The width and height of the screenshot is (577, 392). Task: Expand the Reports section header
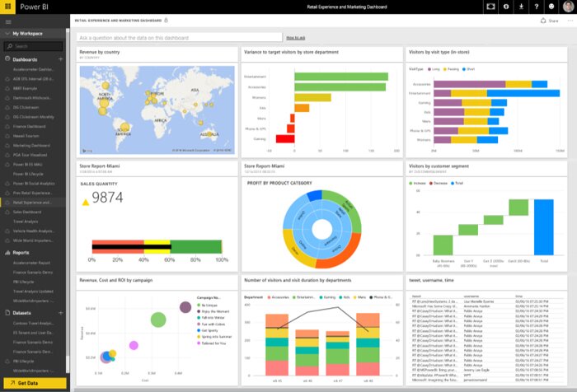[x=21, y=253]
